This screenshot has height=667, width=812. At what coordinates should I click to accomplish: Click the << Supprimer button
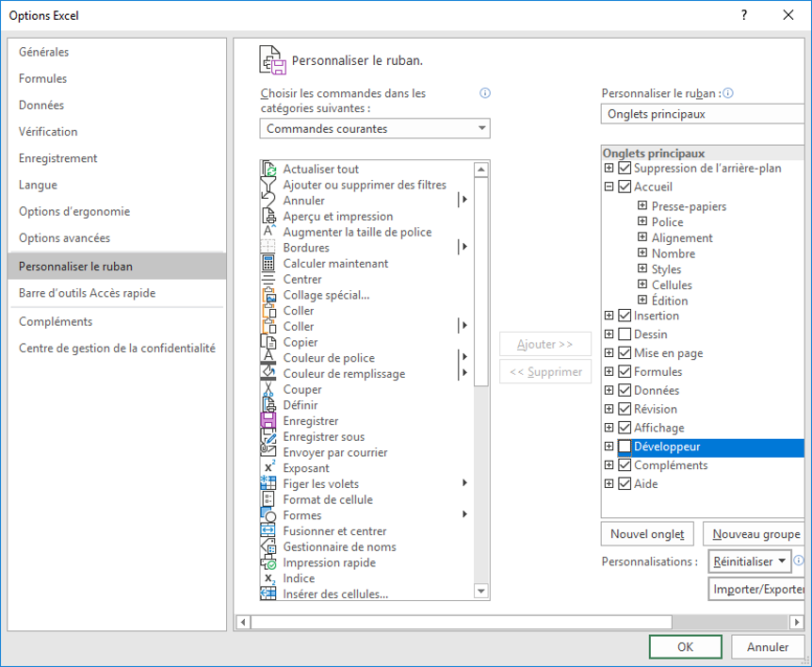(x=545, y=372)
